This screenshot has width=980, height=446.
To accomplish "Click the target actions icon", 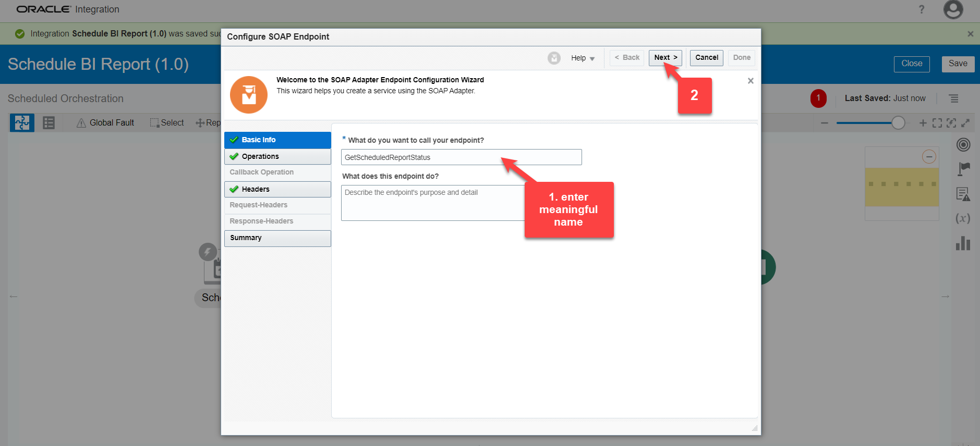I will pyautogui.click(x=963, y=145).
